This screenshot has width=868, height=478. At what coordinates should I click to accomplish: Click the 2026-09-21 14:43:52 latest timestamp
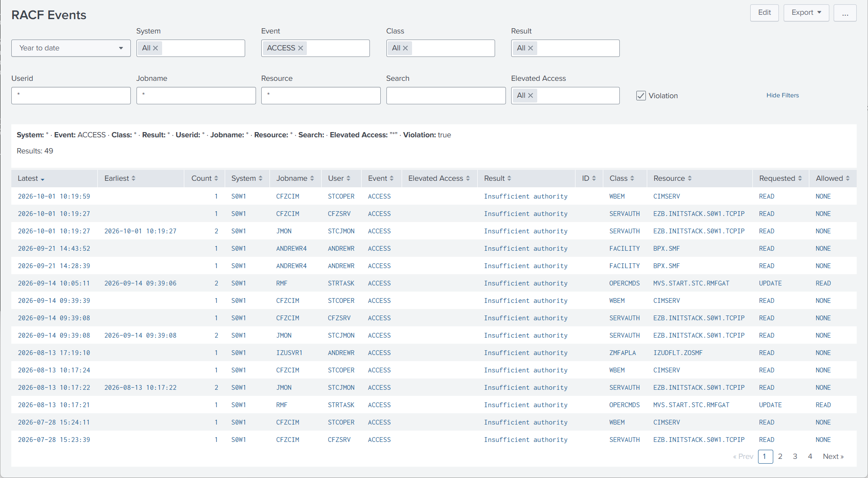(54, 249)
